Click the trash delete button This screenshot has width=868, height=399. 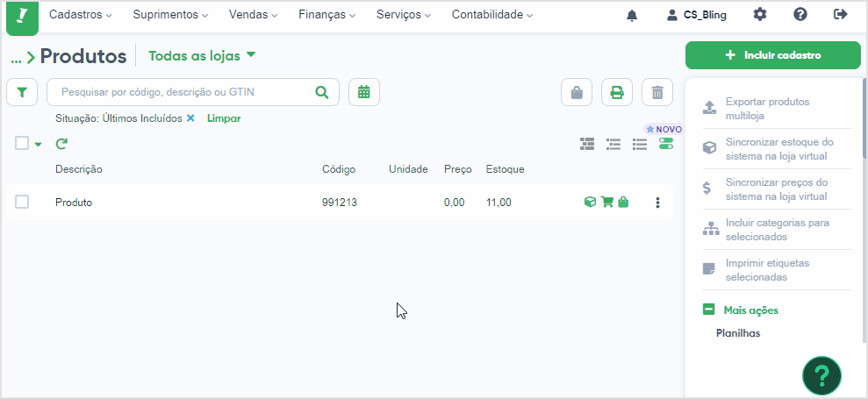point(657,92)
